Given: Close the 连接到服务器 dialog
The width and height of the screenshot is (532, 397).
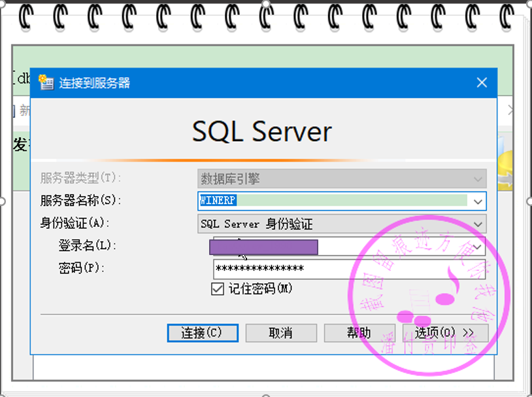Looking at the screenshot, I should tap(482, 82).
